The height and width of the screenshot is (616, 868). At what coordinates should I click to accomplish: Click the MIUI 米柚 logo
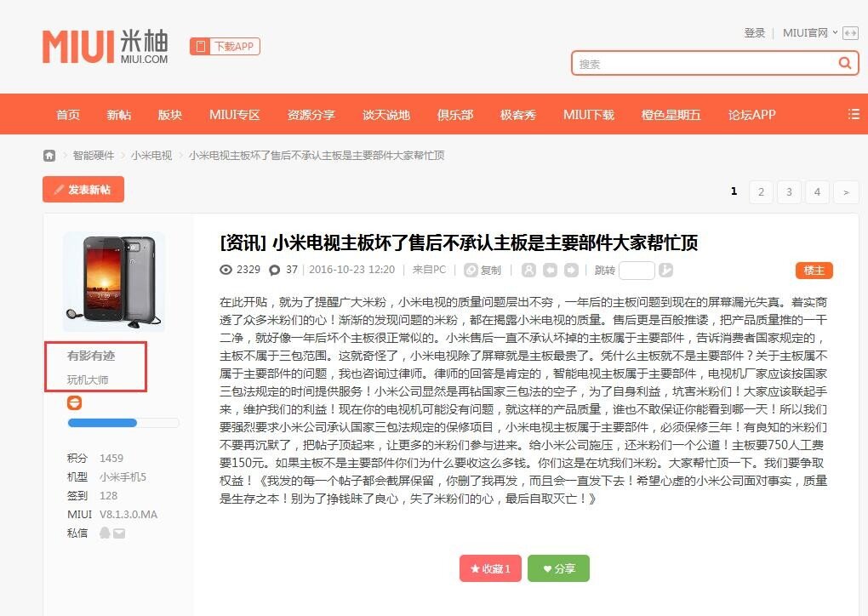coord(106,46)
